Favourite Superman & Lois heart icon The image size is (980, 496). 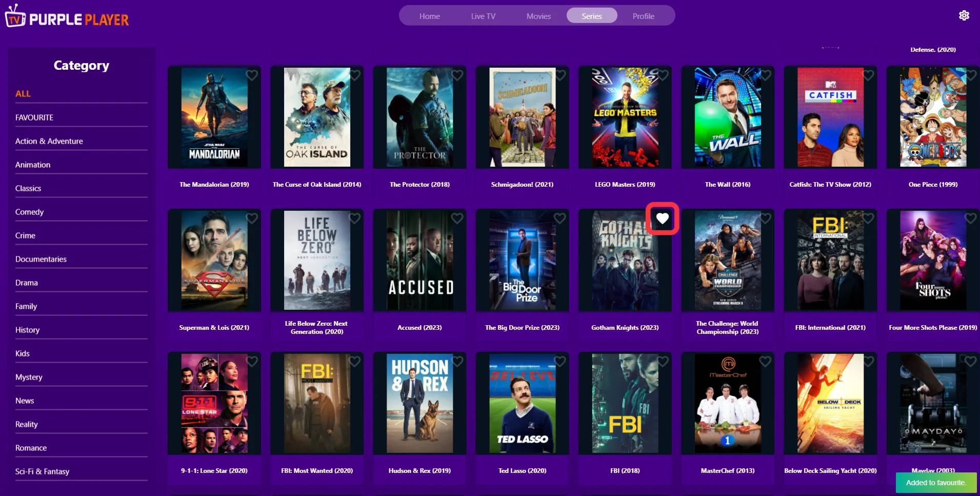point(252,219)
